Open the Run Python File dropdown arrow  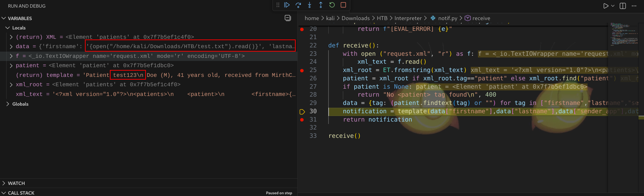613,6
